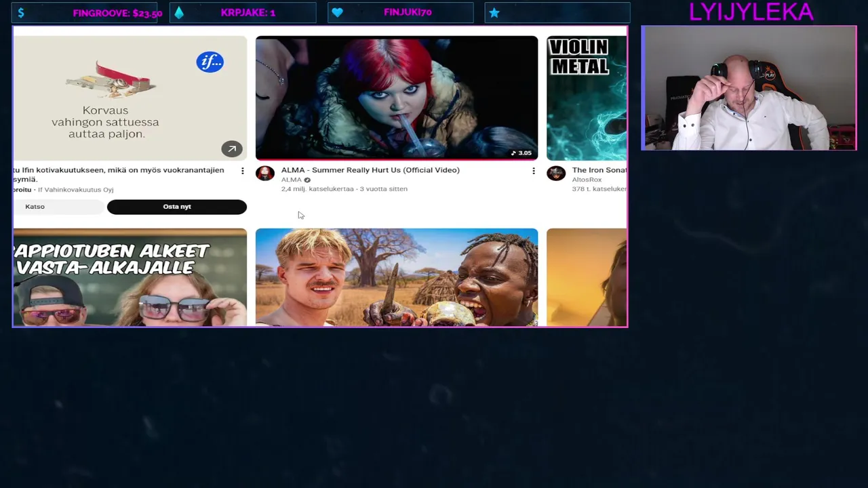The height and width of the screenshot is (488, 868).
Task: Click the dollar sign icon beside FINGROOVE
Action: 21,13
